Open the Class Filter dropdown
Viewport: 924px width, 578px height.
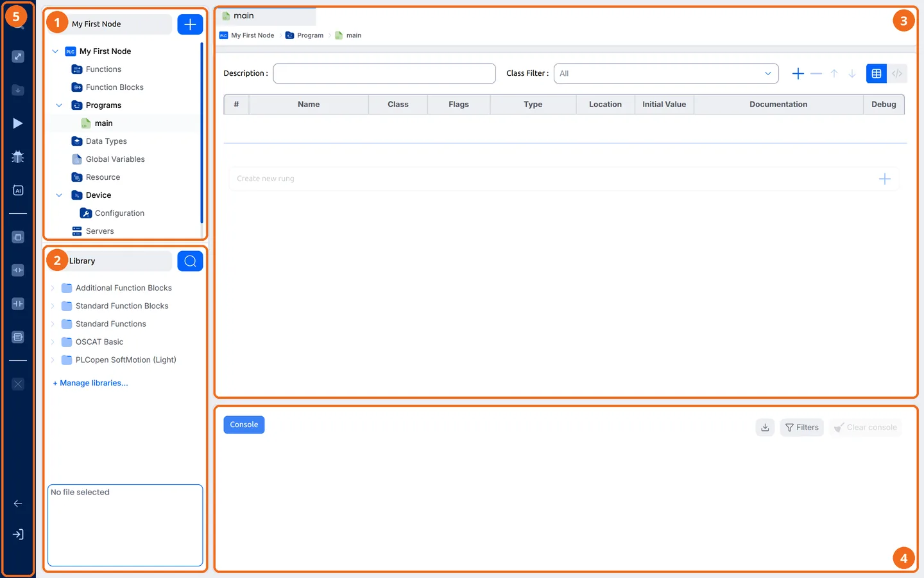tap(666, 73)
